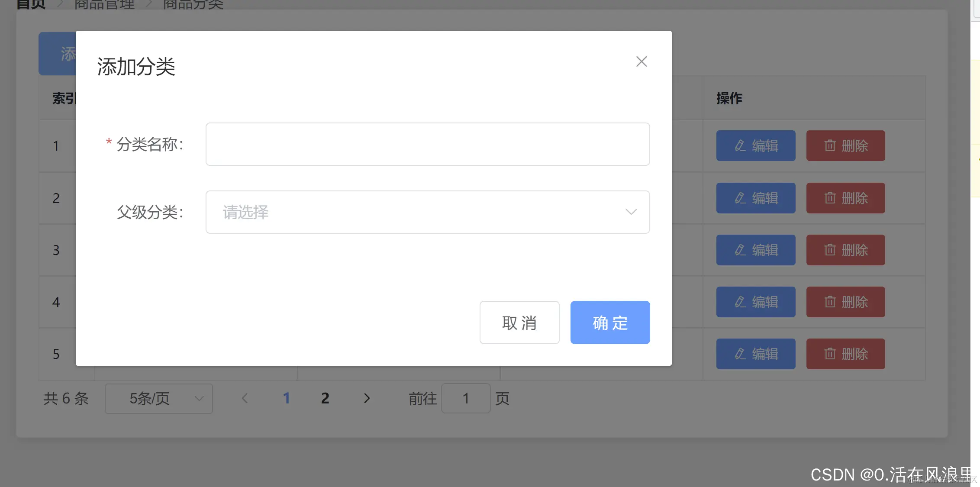
Task: Click the 前往 page number input box
Action: 465,398
